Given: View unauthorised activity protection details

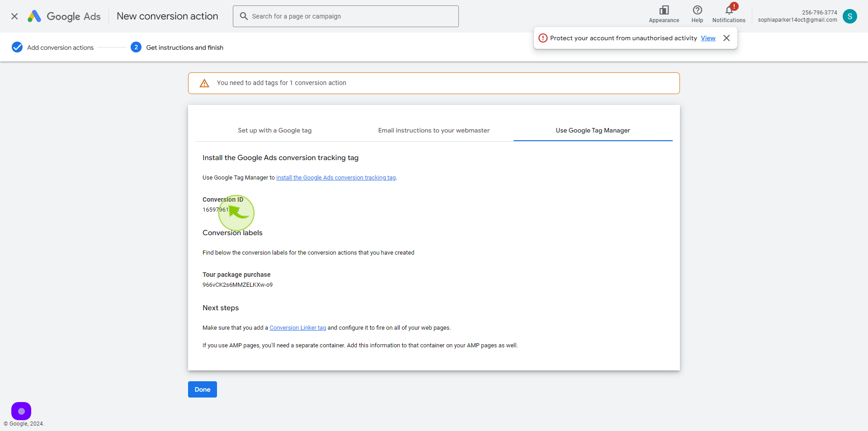Looking at the screenshot, I should (x=708, y=38).
